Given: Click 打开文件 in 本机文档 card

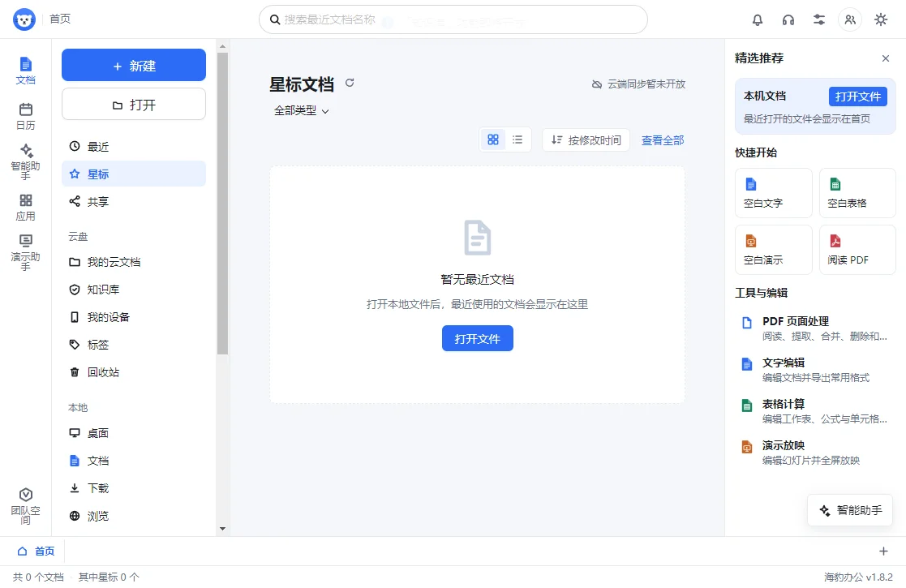Looking at the screenshot, I should [857, 97].
